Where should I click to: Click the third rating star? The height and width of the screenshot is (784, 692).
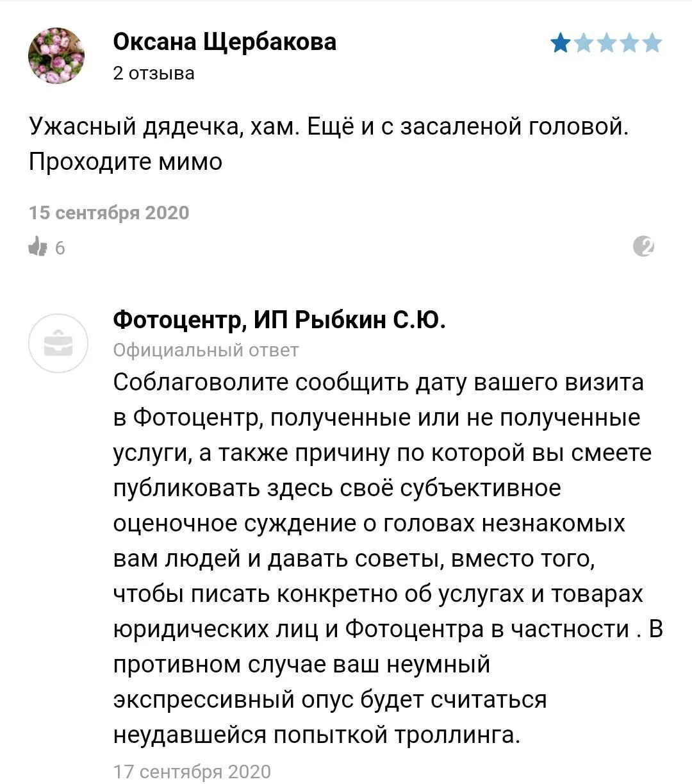tap(606, 44)
